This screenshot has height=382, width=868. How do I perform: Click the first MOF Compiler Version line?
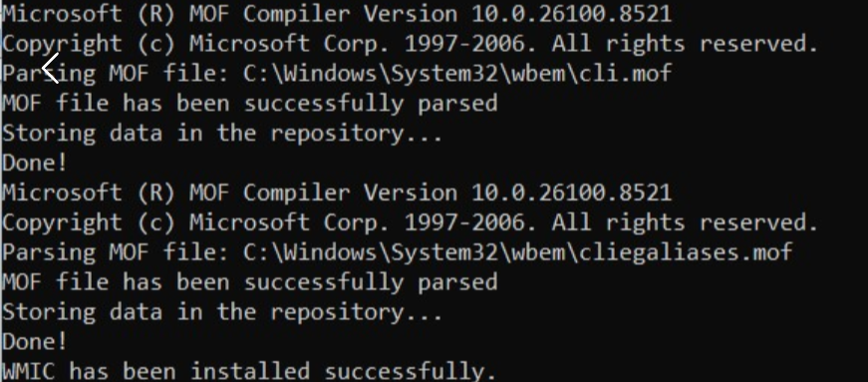[x=337, y=14]
